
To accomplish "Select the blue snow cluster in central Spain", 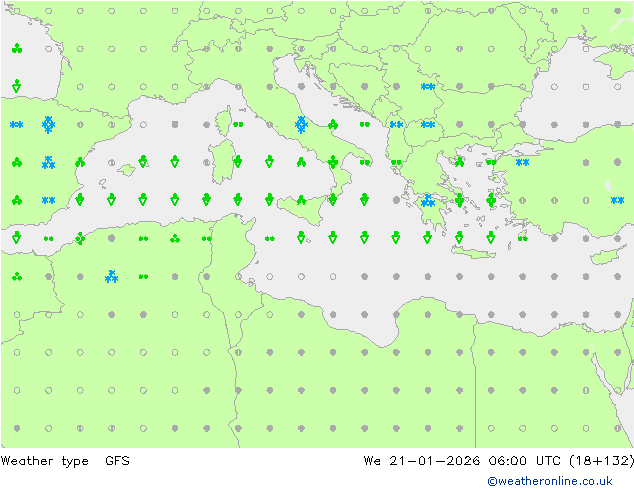I will pos(49,163).
